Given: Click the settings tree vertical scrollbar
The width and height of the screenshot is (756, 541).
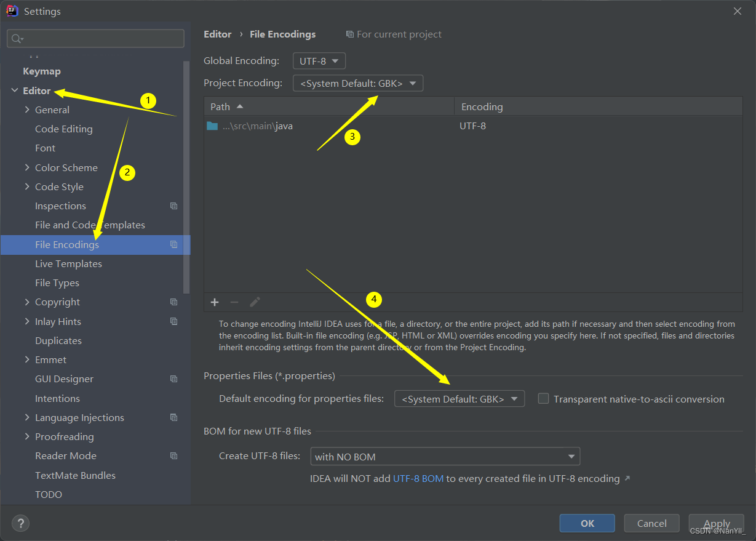Looking at the screenshot, I should [187, 177].
